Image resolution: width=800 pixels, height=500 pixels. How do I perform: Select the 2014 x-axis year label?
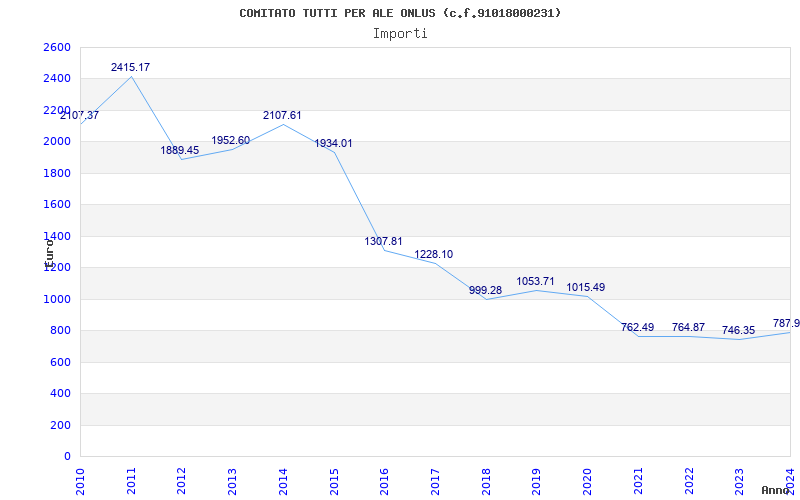(283, 482)
